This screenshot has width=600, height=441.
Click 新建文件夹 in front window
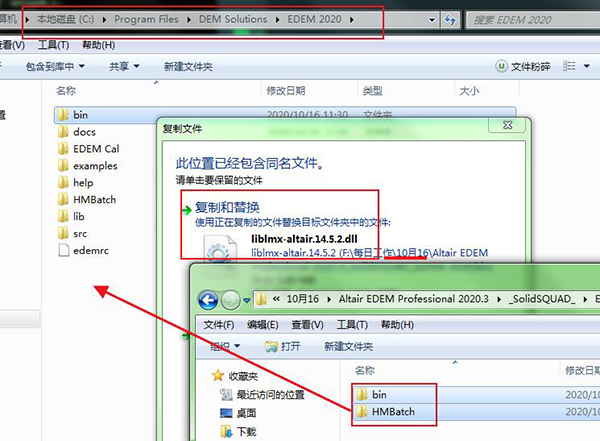pyautogui.click(x=349, y=346)
